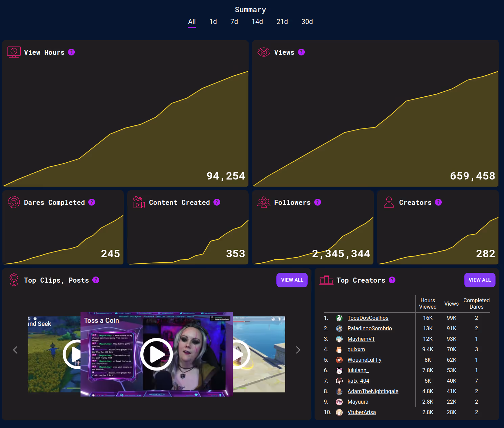Click VIEW ALL in the Top Creators panel
Viewport: 504px width, 428px height.
click(480, 280)
